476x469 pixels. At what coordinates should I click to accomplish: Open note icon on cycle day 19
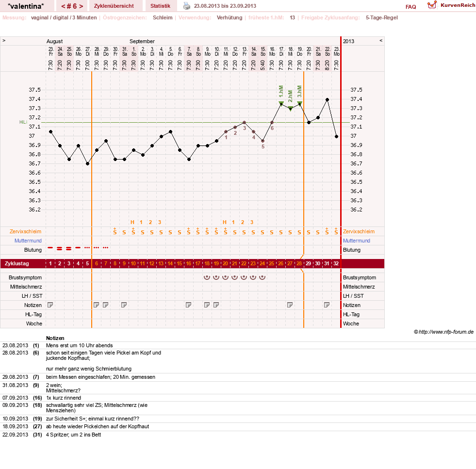[216, 305]
